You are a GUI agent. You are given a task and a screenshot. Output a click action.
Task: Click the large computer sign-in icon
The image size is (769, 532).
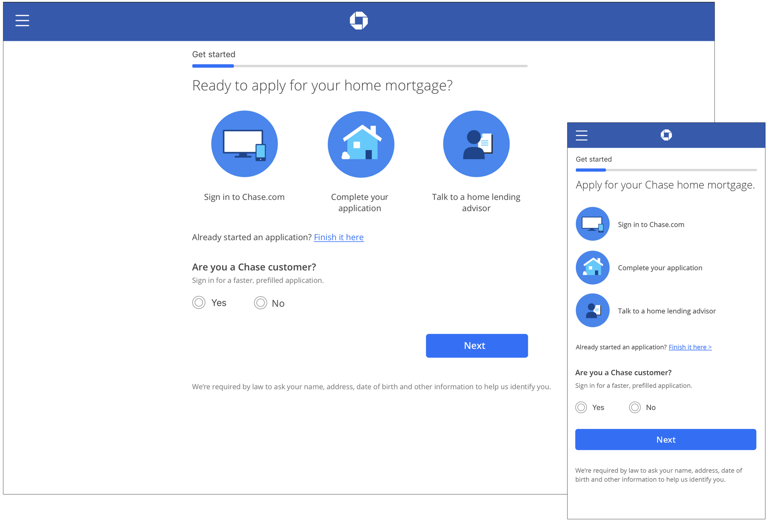(245, 144)
